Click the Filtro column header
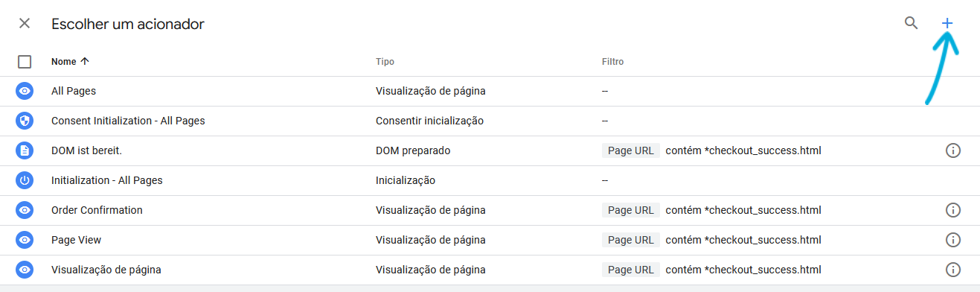Image resolution: width=980 pixels, height=292 pixels. (x=612, y=62)
